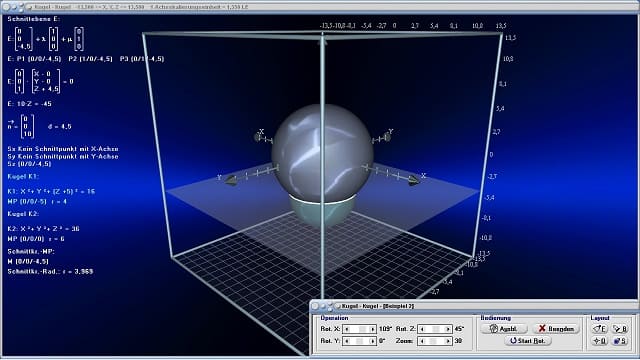Image resolution: width=640 pixels, height=360 pixels.
Task: Toggle the E layout icon button
Action: 600,329
